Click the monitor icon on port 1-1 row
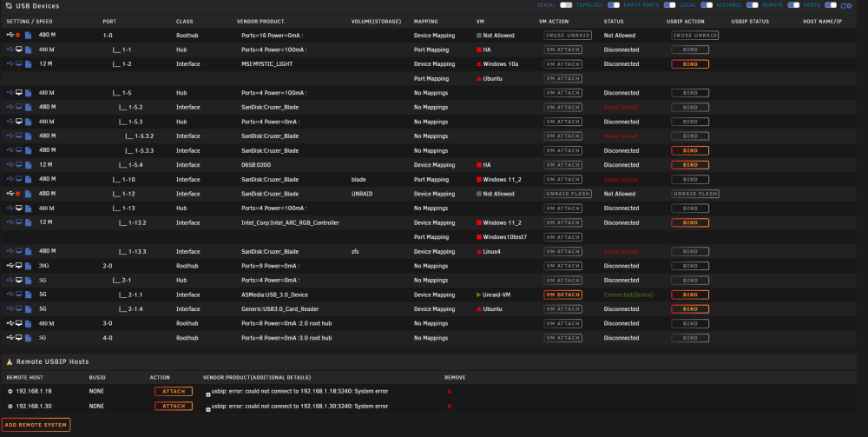The image size is (868, 437). point(19,50)
